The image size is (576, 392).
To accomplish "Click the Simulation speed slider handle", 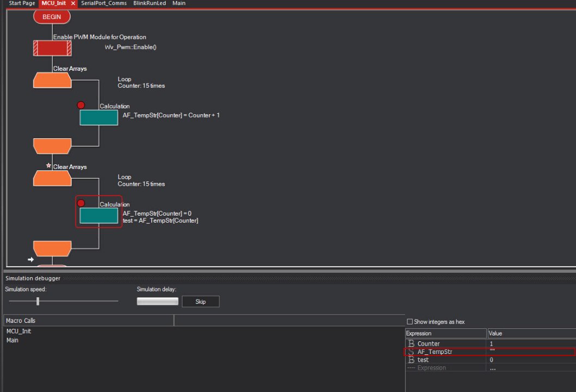I will (38, 301).
